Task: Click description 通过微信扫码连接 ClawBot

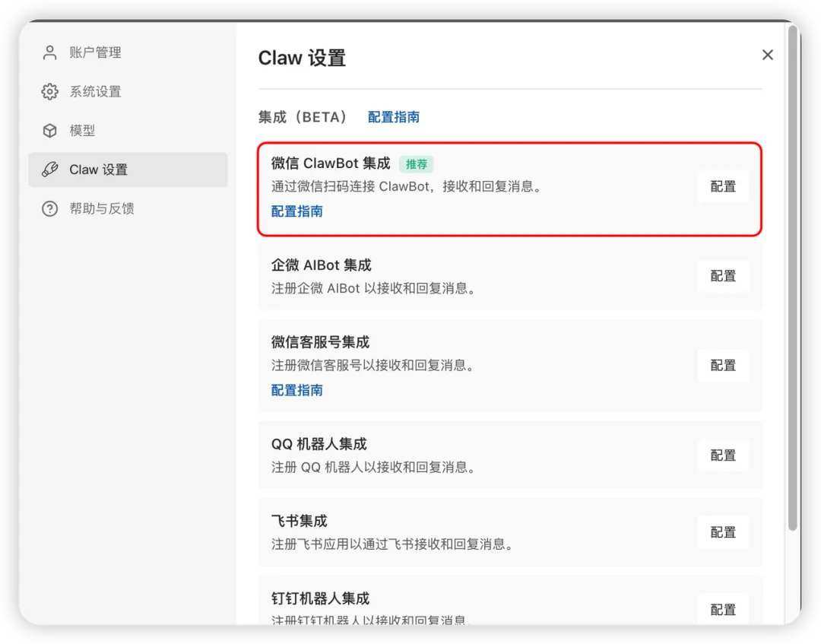Action: pyautogui.click(x=407, y=186)
